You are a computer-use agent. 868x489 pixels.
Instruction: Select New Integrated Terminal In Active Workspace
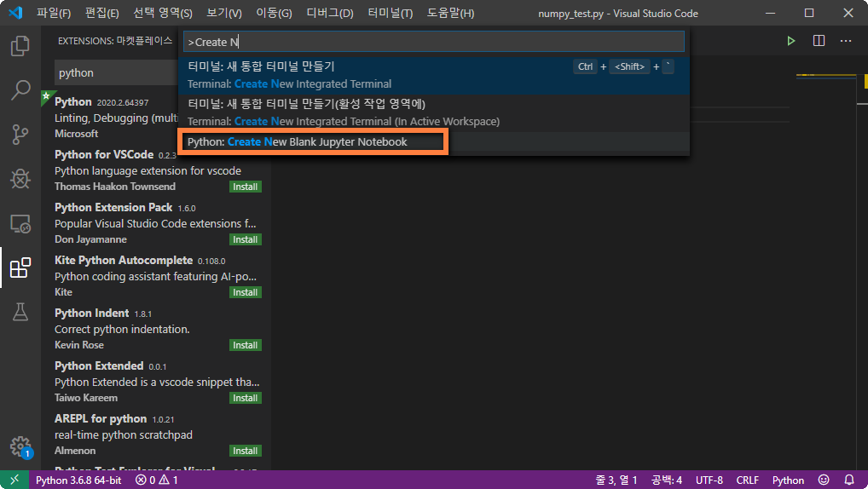click(x=434, y=112)
